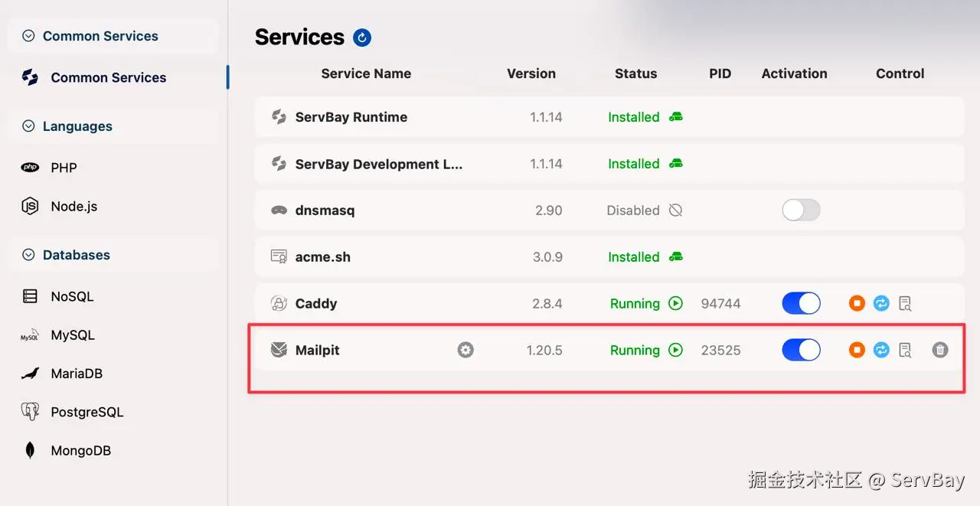Click Caddy PID 94744
Image resolution: width=980 pixels, height=506 pixels.
(x=721, y=303)
